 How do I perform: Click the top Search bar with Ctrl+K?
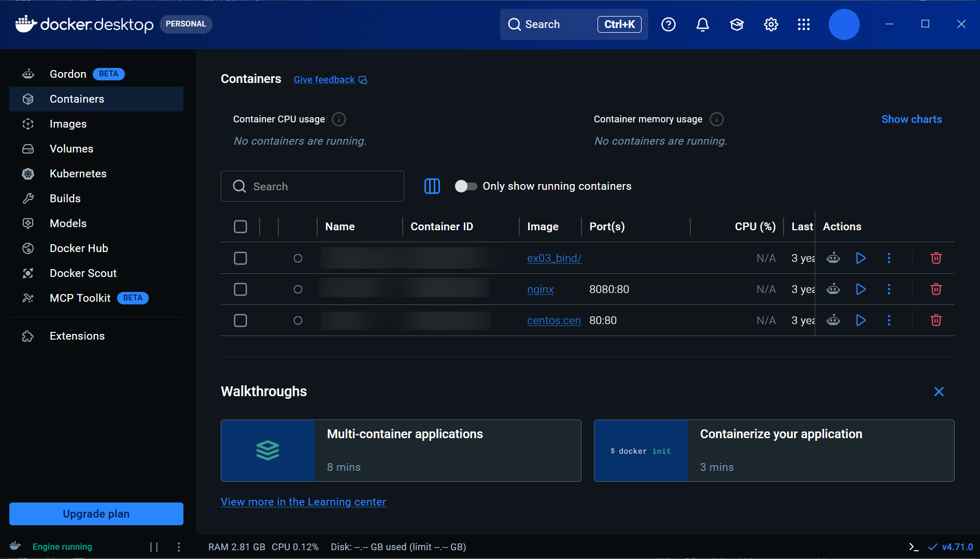coord(574,24)
